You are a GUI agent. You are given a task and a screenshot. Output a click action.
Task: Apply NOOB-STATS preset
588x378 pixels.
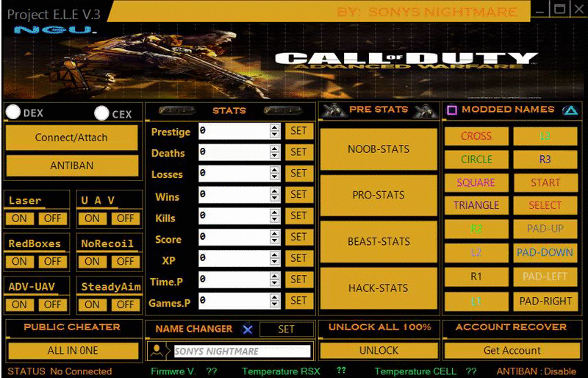[x=379, y=149]
